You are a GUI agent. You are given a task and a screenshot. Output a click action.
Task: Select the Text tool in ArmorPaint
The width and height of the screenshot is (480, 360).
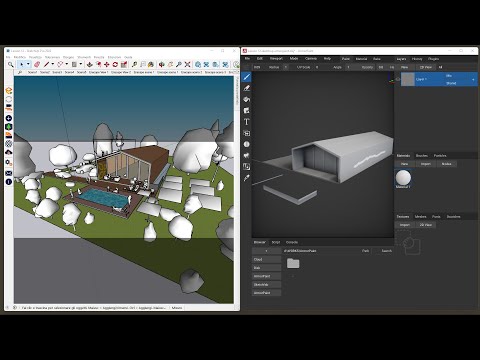247,122
